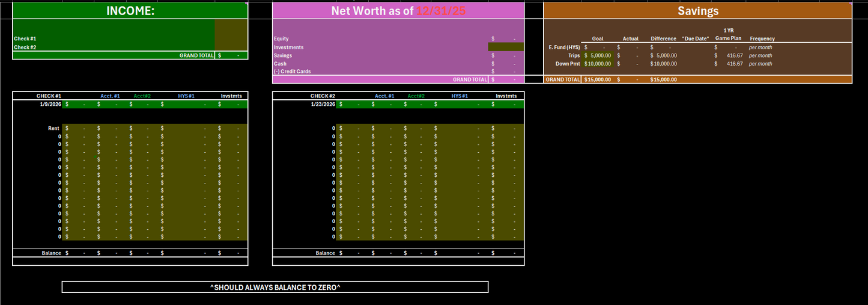Click the Savings grand total Goal $15,000.00
This screenshot has height=305, width=868.
pos(598,79)
